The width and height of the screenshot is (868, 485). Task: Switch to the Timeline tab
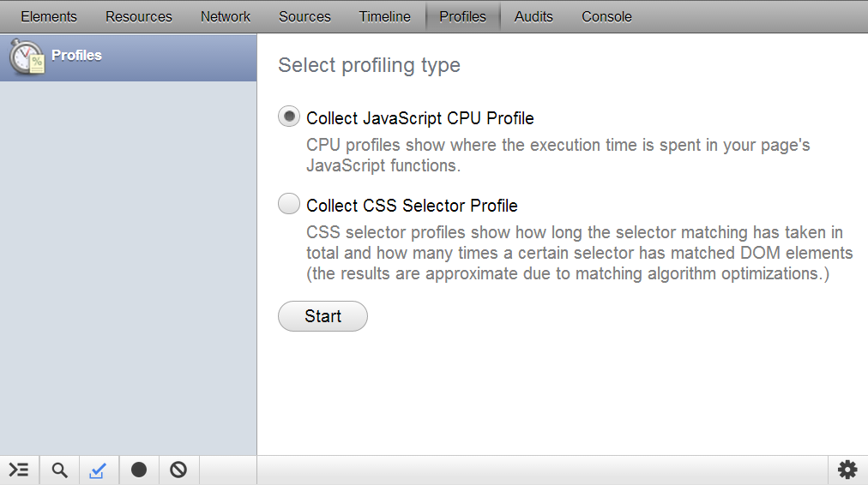[x=384, y=16]
